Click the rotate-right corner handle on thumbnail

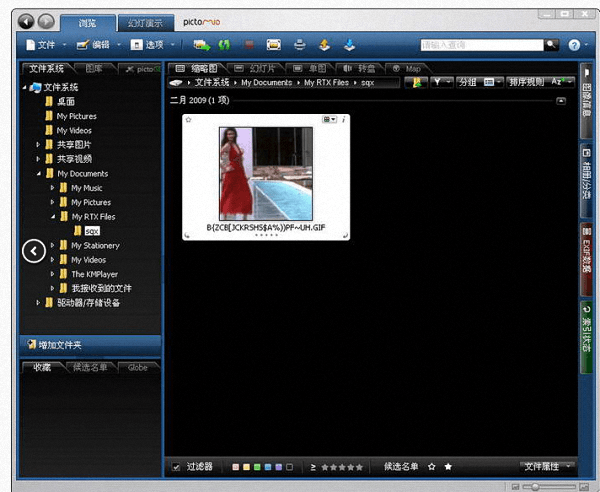click(345, 235)
